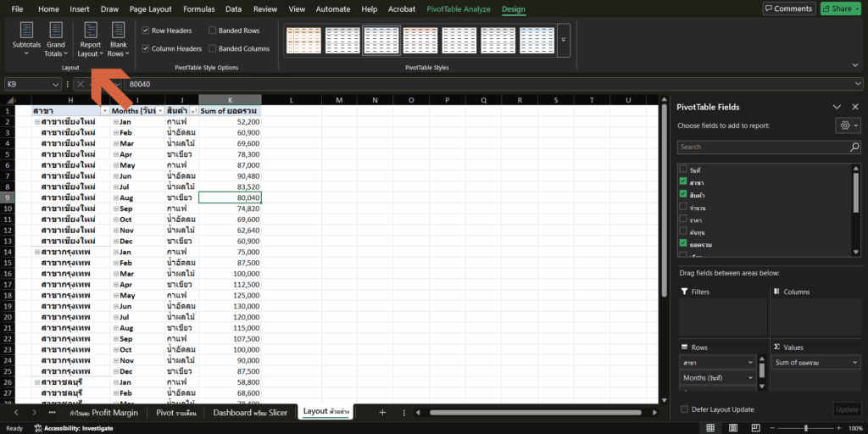Collapse the สาขาเชียงใหม่ group

(x=36, y=122)
